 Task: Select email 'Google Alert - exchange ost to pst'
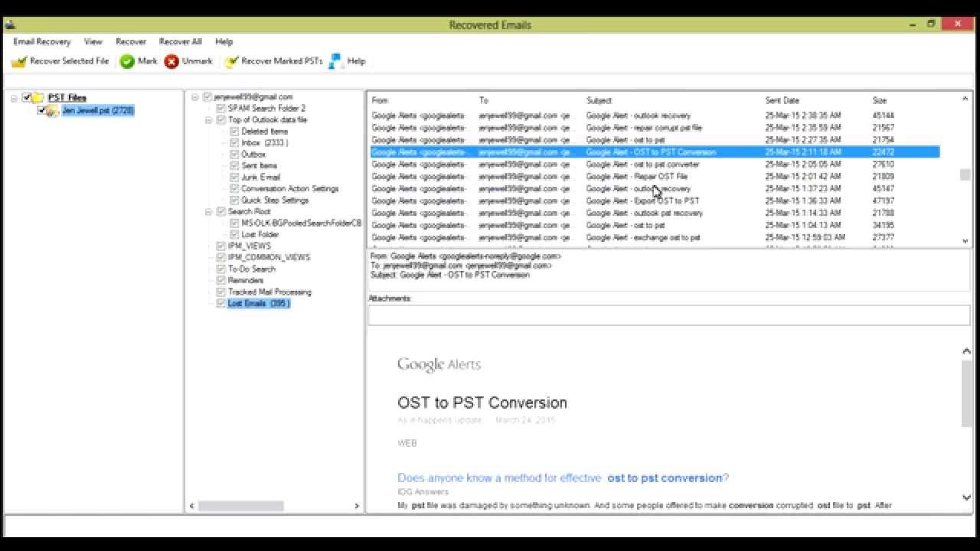tap(655, 238)
